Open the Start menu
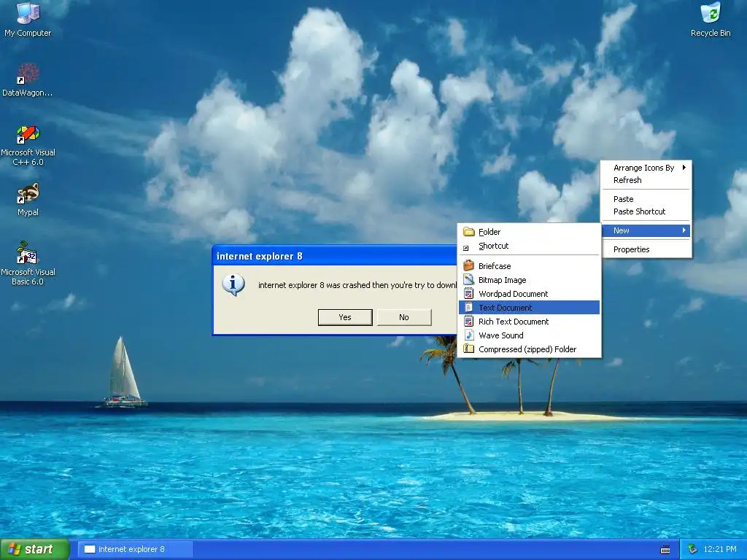747x560 pixels. click(35, 549)
